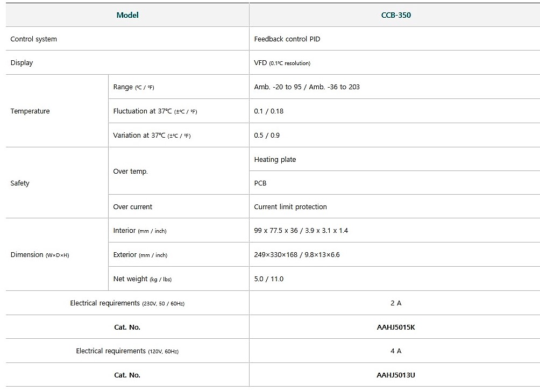Click the Dimension category cell

40,255
